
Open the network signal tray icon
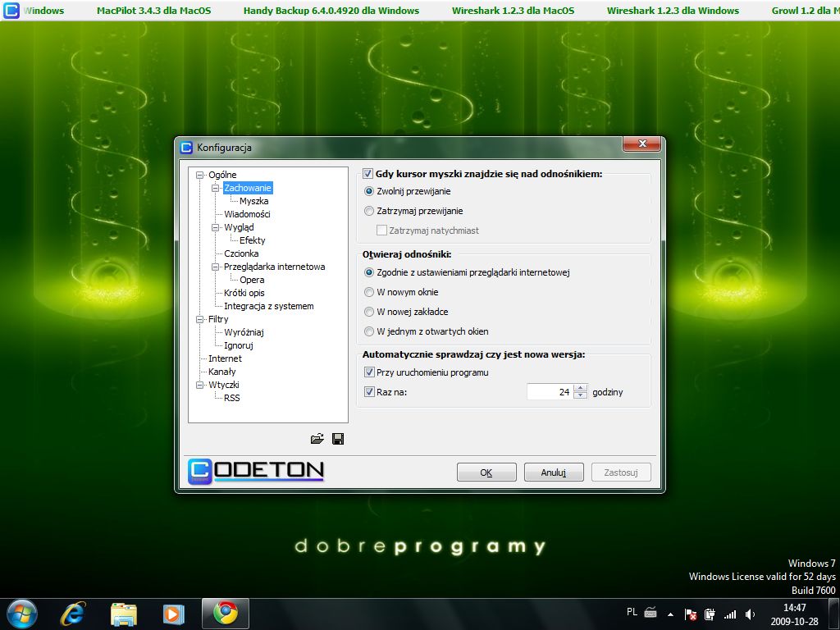[x=729, y=614]
